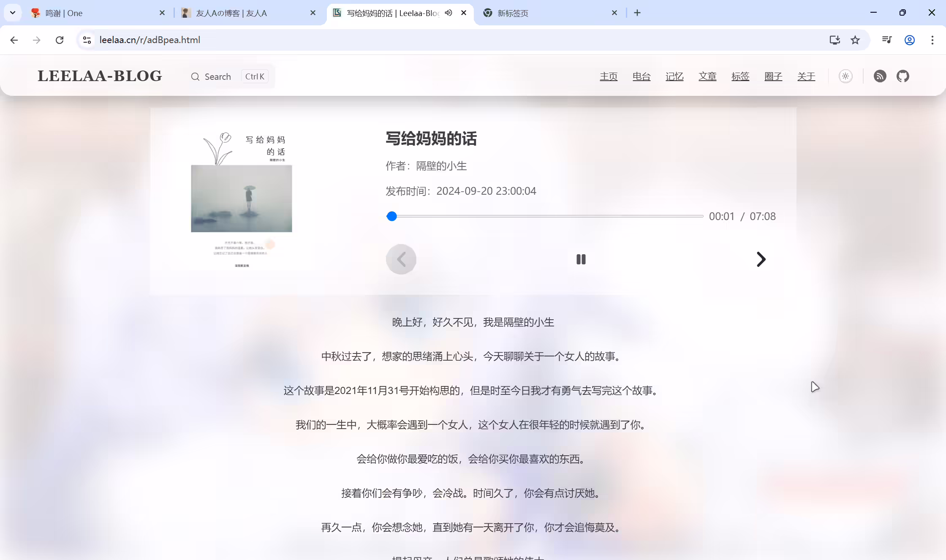This screenshot has height=560, width=946.
Task: Open the Chrome profile icon
Action: (x=910, y=40)
